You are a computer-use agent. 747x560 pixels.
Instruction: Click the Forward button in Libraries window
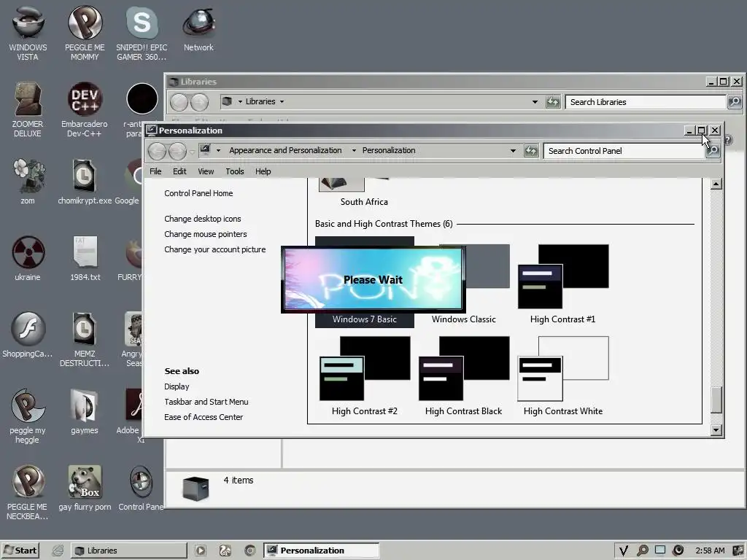pyautogui.click(x=200, y=102)
